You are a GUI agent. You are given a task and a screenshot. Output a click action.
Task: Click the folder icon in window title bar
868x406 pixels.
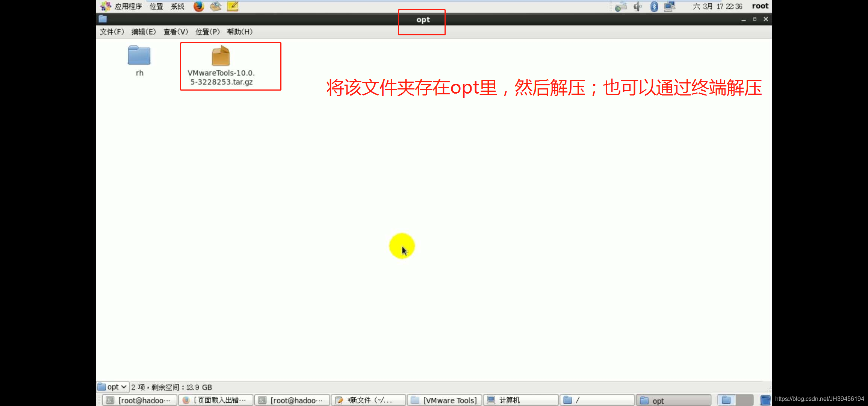tap(103, 19)
